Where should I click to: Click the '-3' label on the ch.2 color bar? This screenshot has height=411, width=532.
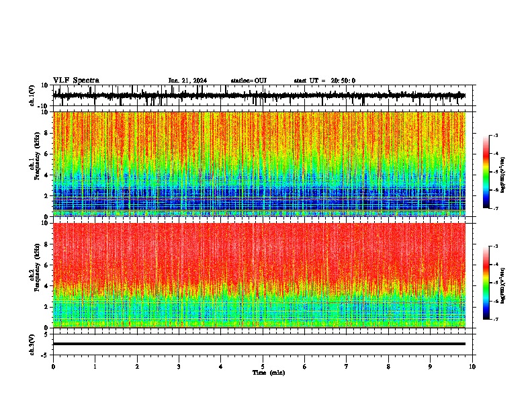coord(496,246)
